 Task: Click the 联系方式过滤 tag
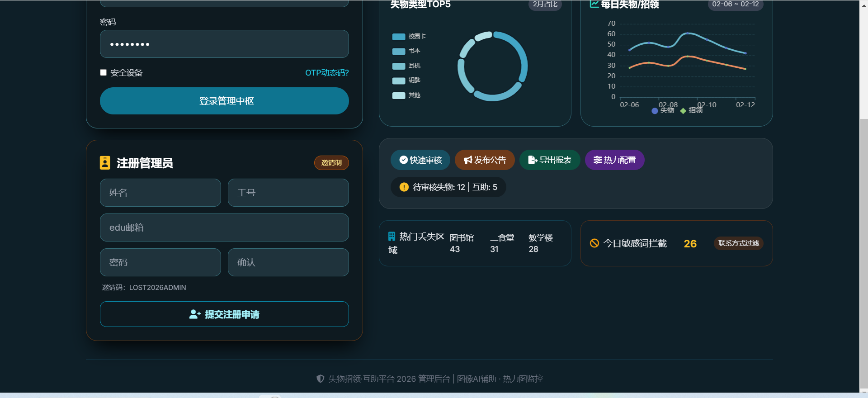tap(739, 243)
